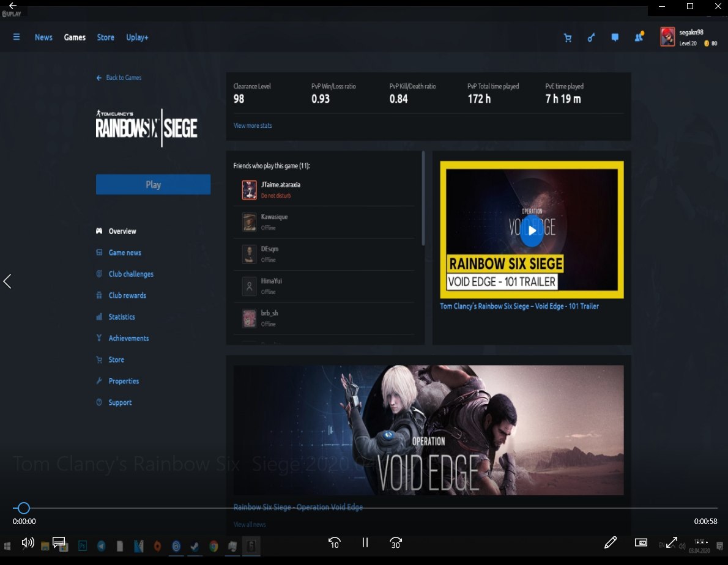
Task: Mute the video player volume
Action: 28,542
